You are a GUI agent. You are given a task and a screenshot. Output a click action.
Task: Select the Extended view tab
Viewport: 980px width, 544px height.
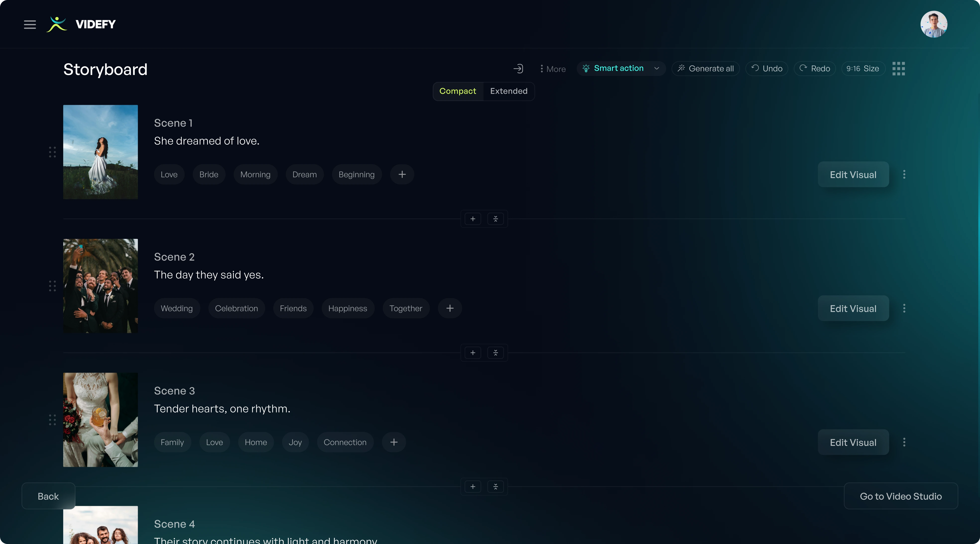[509, 91]
